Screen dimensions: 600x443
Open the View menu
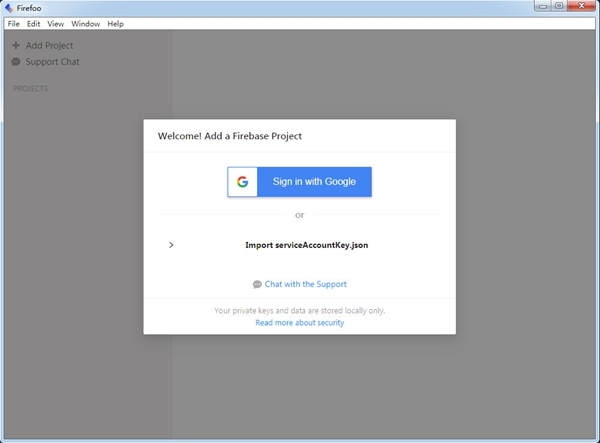(x=55, y=24)
